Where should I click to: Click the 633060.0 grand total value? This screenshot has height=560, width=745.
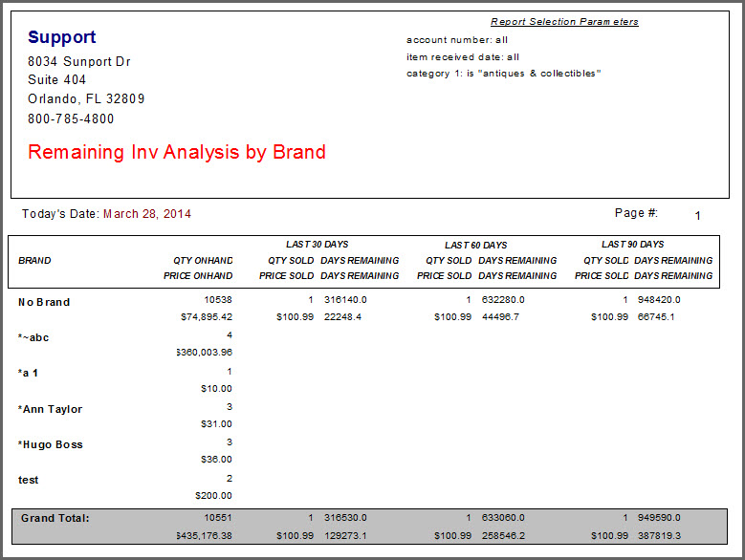pyautogui.click(x=503, y=518)
